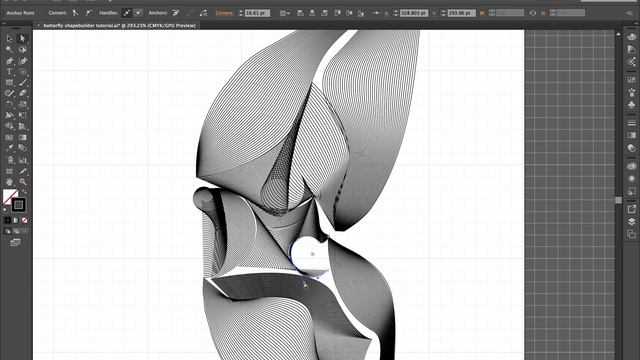Select the Mesh tool
Image resolution: width=640 pixels, height=360 pixels.
coord(9,138)
